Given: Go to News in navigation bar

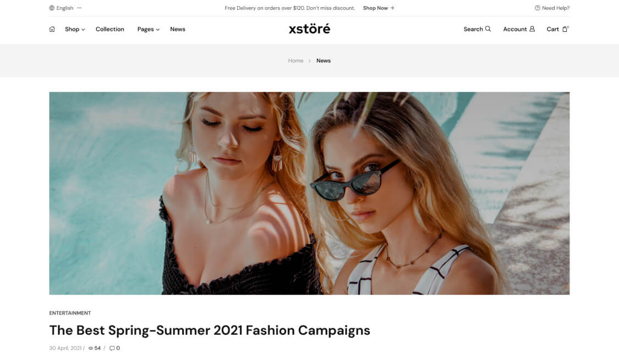Looking at the screenshot, I should point(178,29).
